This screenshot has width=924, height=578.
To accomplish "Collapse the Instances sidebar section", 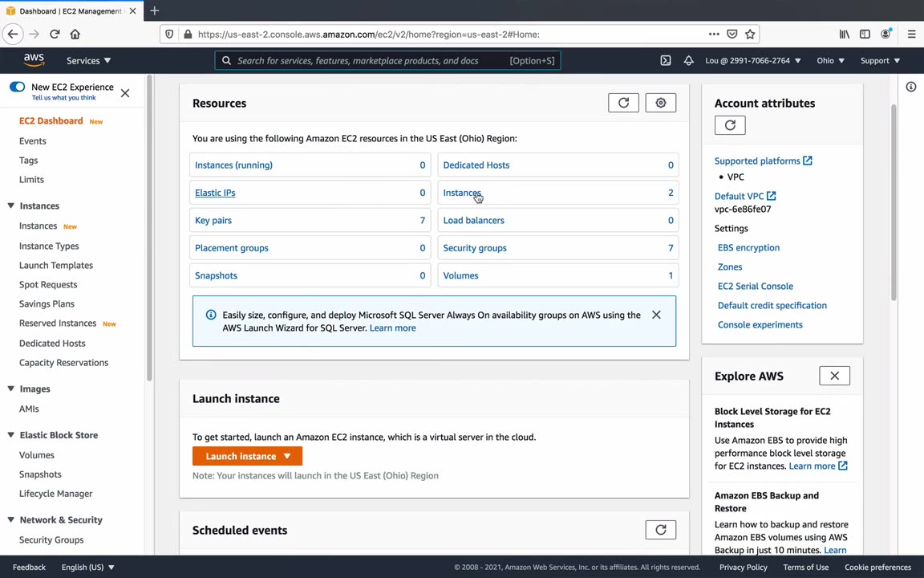I will click(11, 206).
